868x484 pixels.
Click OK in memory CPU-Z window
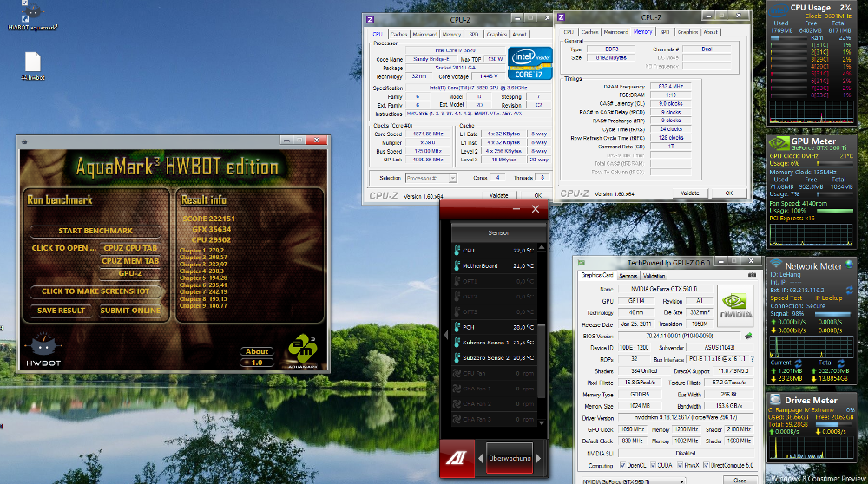coord(728,193)
